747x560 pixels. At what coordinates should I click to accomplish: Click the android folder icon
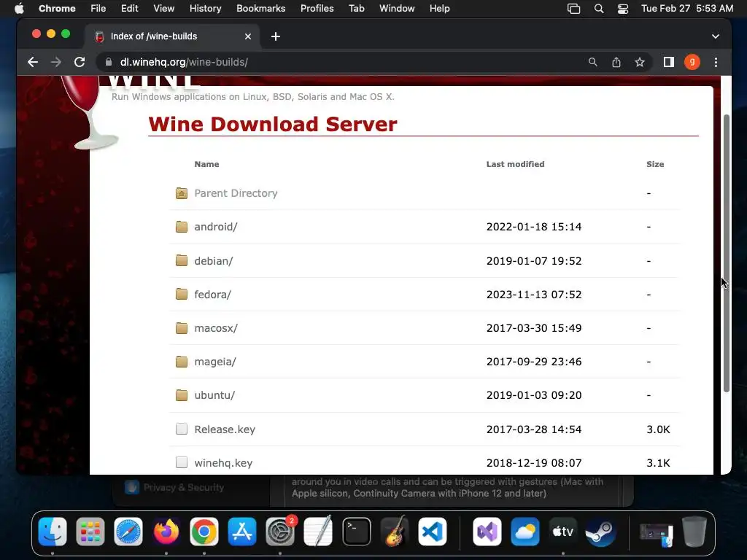[182, 227]
